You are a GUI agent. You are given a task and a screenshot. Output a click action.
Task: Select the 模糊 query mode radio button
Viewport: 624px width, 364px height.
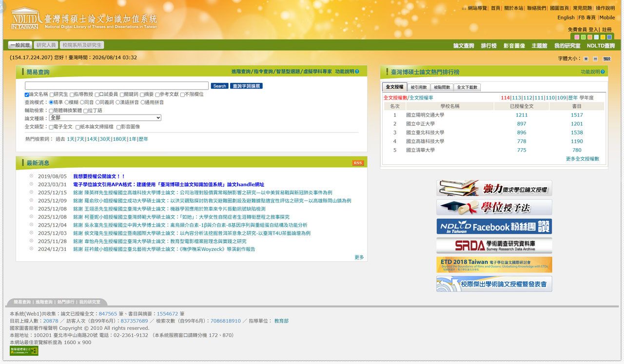click(x=67, y=102)
